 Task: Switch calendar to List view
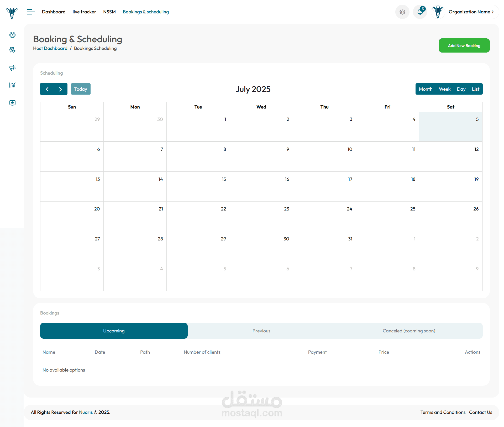tap(476, 89)
